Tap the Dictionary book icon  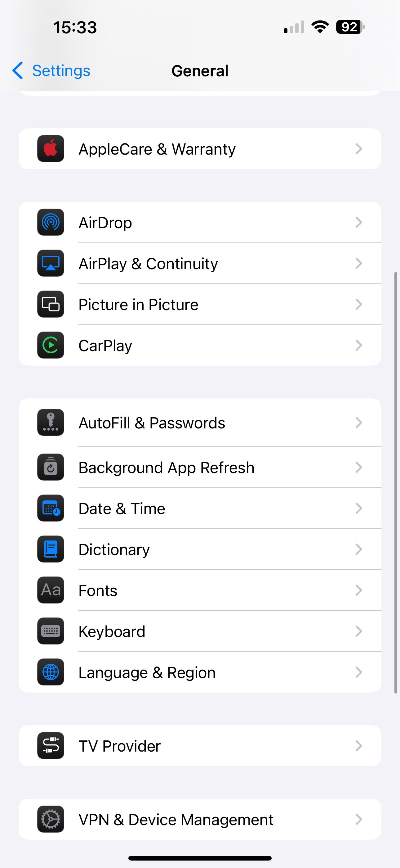51,549
